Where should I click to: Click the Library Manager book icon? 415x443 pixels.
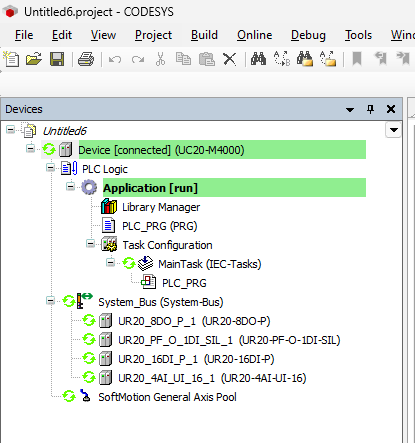pyautogui.click(x=109, y=207)
